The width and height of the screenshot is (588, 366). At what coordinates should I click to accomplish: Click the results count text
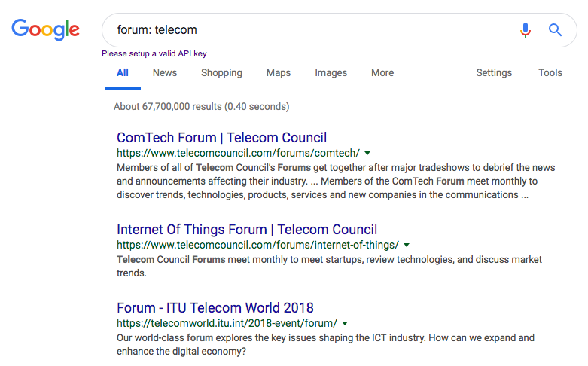pos(201,107)
